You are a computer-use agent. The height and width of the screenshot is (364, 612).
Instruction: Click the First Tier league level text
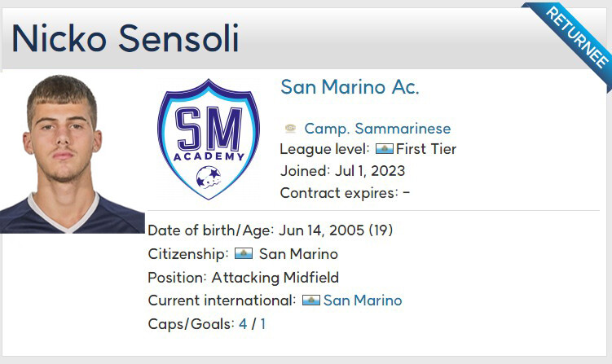(426, 149)
